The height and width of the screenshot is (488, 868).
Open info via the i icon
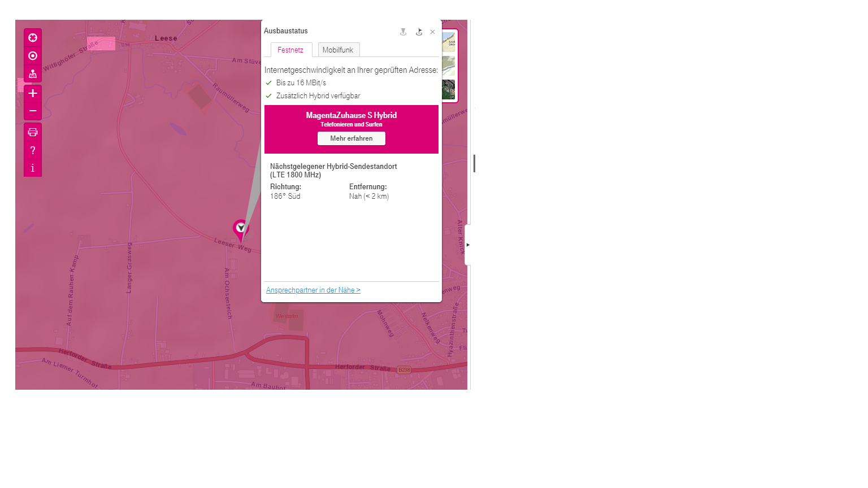pos(33,168)
